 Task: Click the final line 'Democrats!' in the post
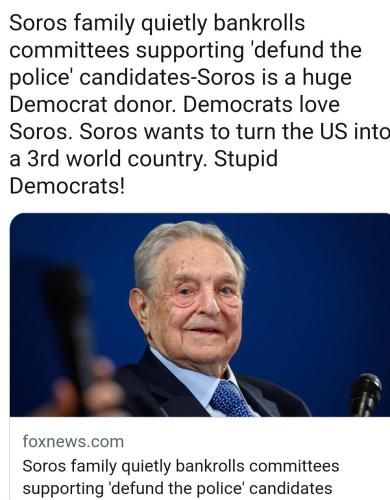tap(67, 185)
